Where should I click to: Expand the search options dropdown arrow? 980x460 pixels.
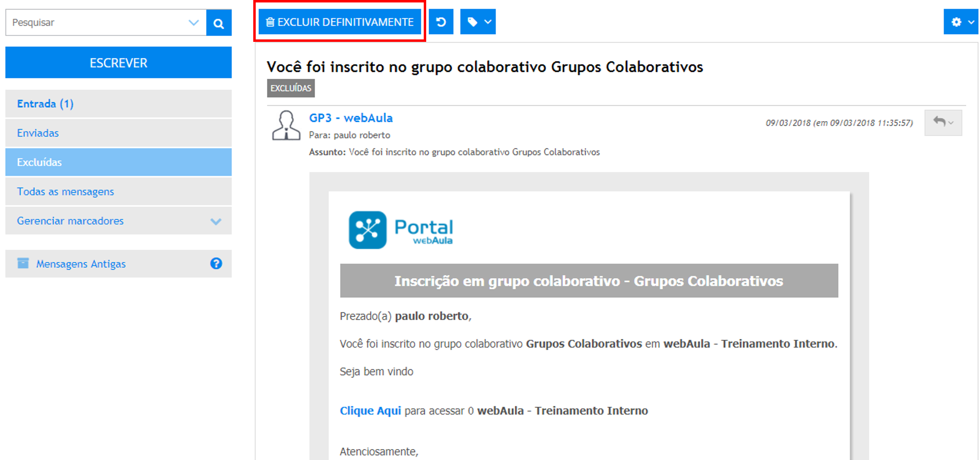(x=194, y=23)
